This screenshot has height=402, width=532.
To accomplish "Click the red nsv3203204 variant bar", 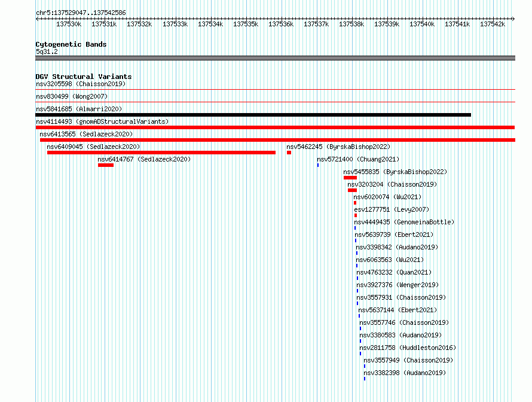I will 352,190.
